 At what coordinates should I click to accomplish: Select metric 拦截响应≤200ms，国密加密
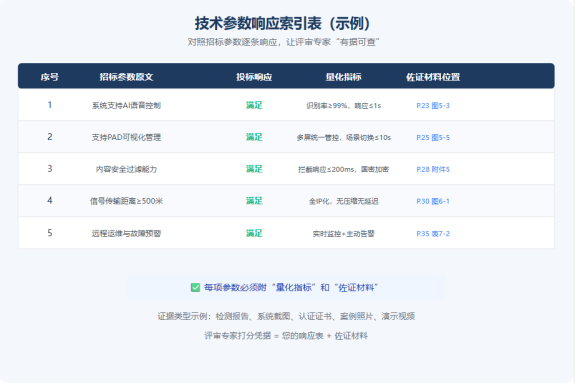[x=343, y=169]
